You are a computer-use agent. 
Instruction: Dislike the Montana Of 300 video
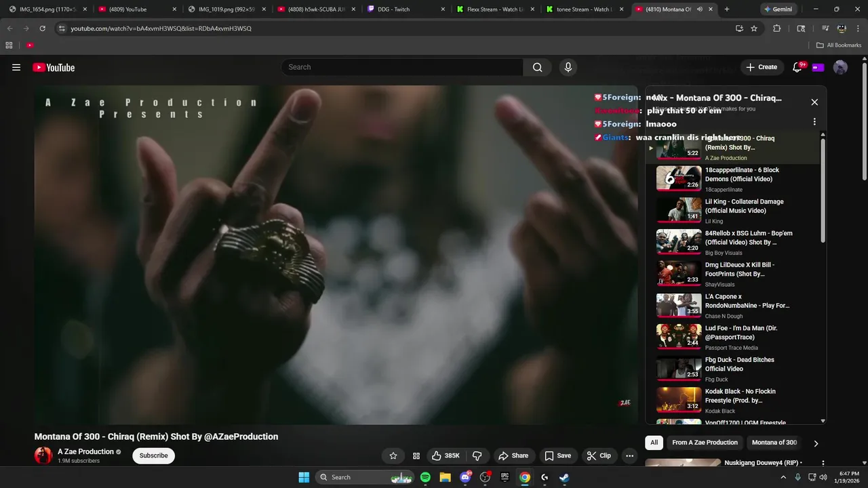(x=477, y=455)
